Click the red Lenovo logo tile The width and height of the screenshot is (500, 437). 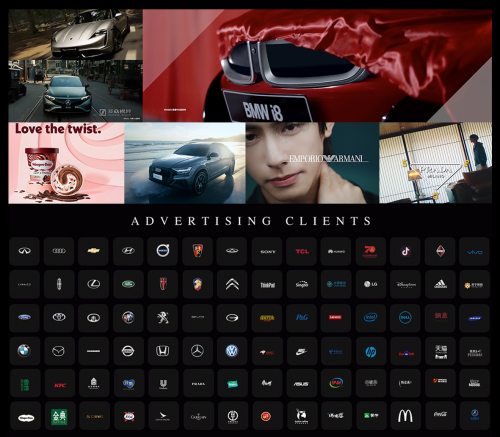tap(336, 317)
